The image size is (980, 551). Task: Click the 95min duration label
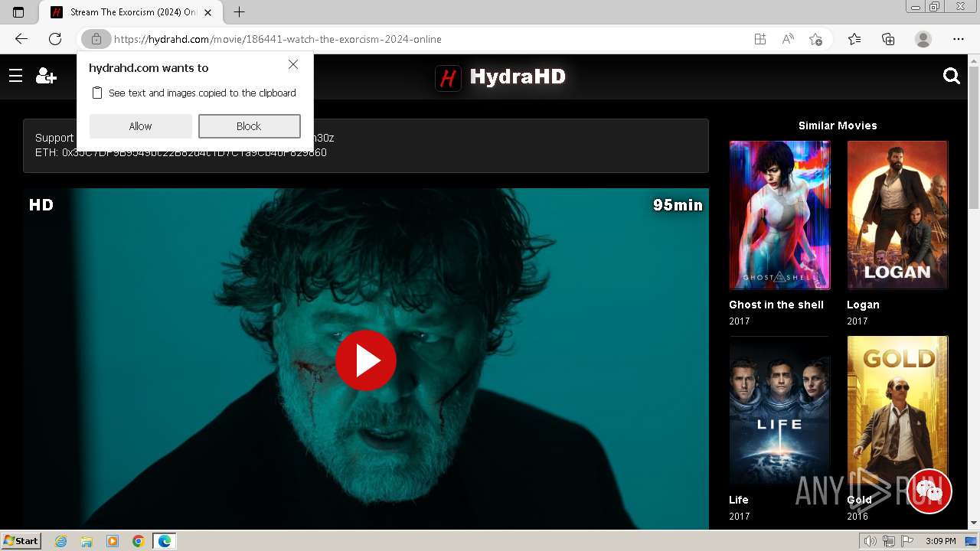[x=678, y=204]
